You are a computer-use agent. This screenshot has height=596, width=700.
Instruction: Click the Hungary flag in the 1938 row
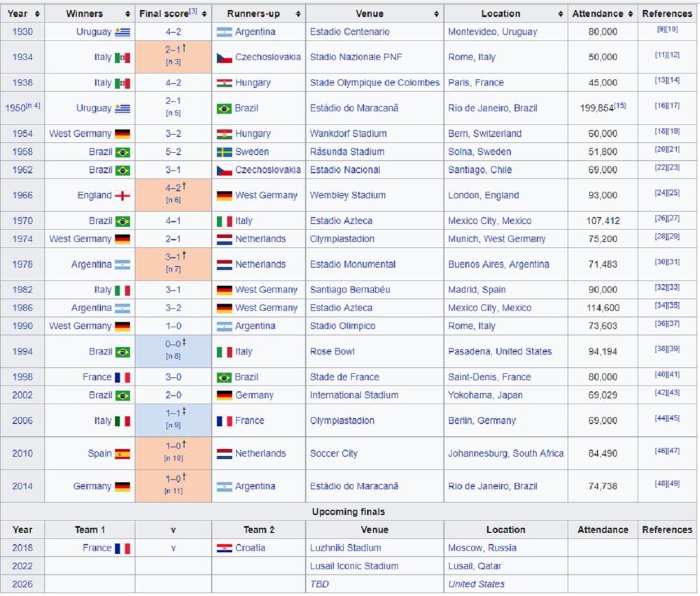[x=224, y=83]
